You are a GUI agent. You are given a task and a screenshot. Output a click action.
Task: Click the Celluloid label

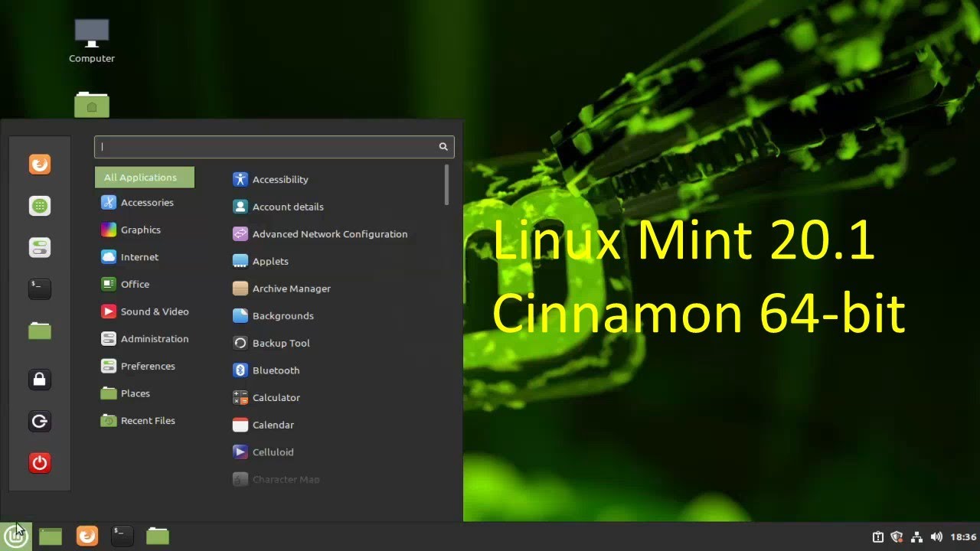pyautogui.click(x=273, y=452)
